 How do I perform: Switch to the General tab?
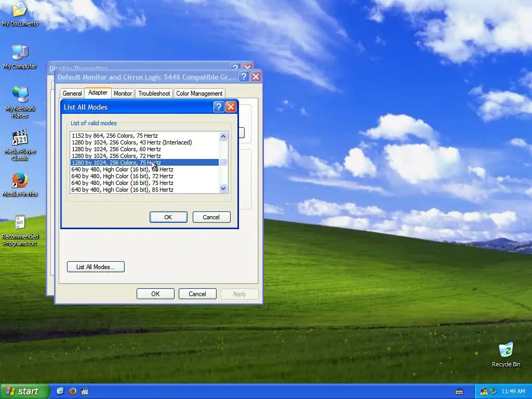click(x=72, y=94)
